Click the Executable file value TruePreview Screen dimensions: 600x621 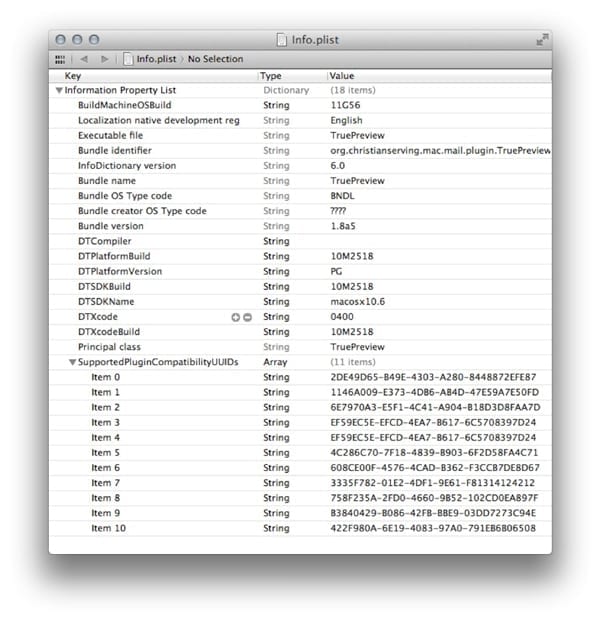point(358,135)
